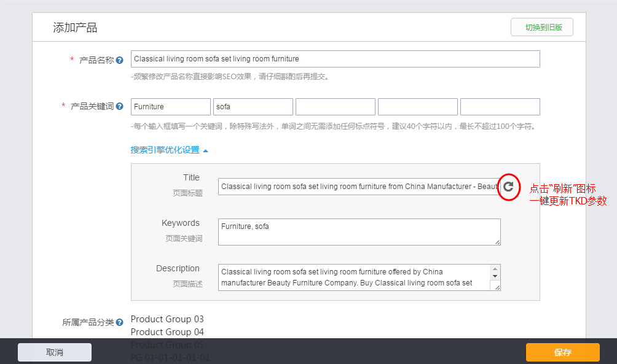
Task: Click the 取消 button
Action: 55,352
